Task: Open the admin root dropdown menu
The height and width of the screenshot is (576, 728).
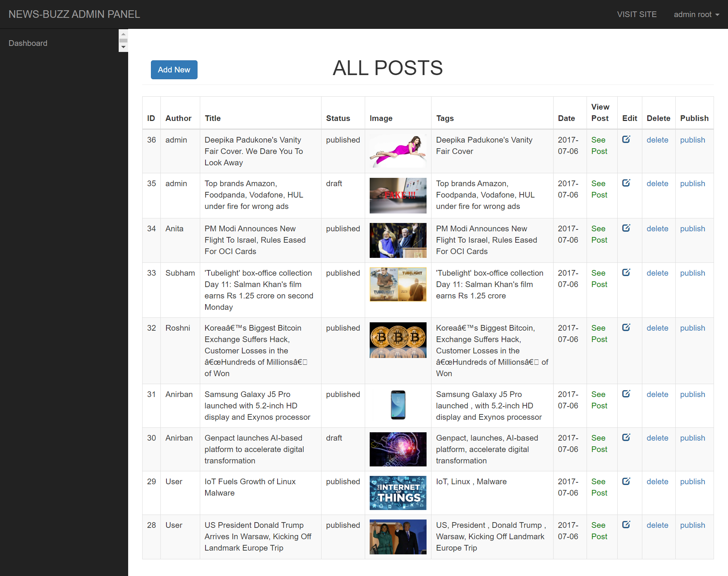Action: (x=696, y=14)
